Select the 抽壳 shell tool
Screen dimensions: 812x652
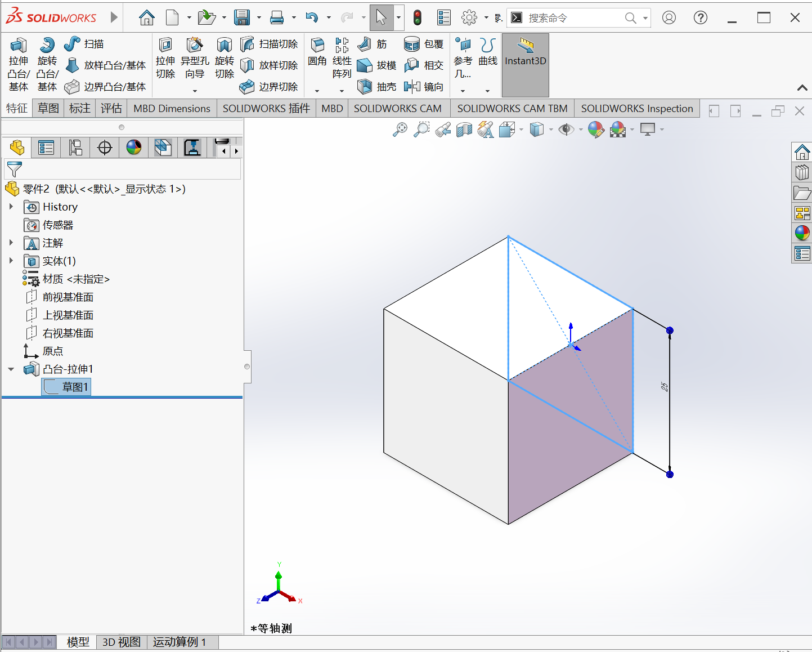click(x=377, y=87)
